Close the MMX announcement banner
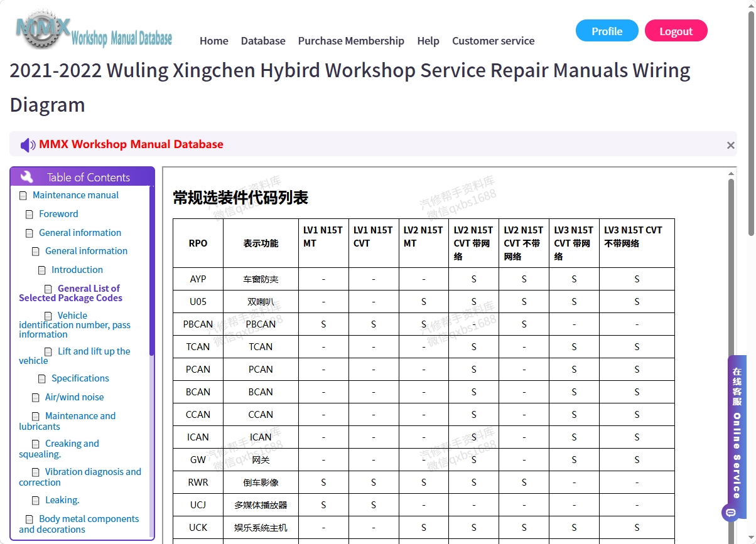 (x=730, y=145)
